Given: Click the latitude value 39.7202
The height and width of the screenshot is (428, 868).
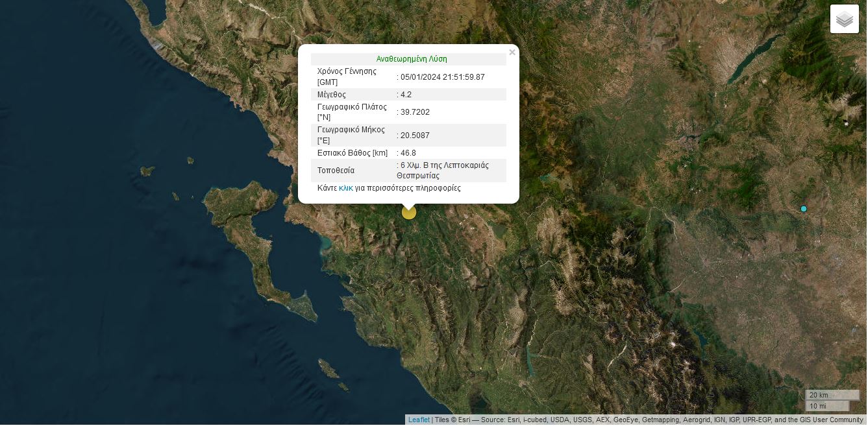Looking at the screenshot, I should point(415,112).
